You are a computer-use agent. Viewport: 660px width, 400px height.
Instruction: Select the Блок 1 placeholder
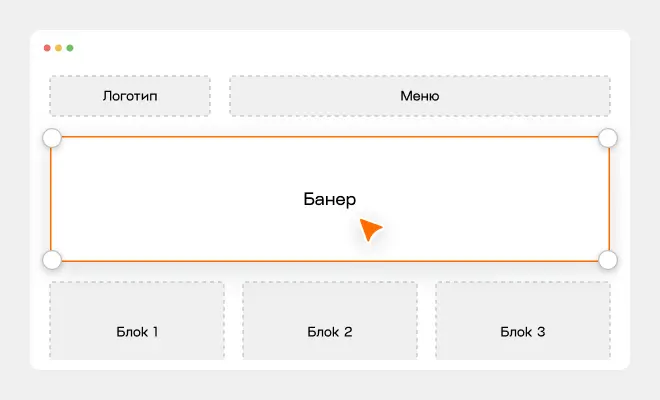tap(137, 320)
